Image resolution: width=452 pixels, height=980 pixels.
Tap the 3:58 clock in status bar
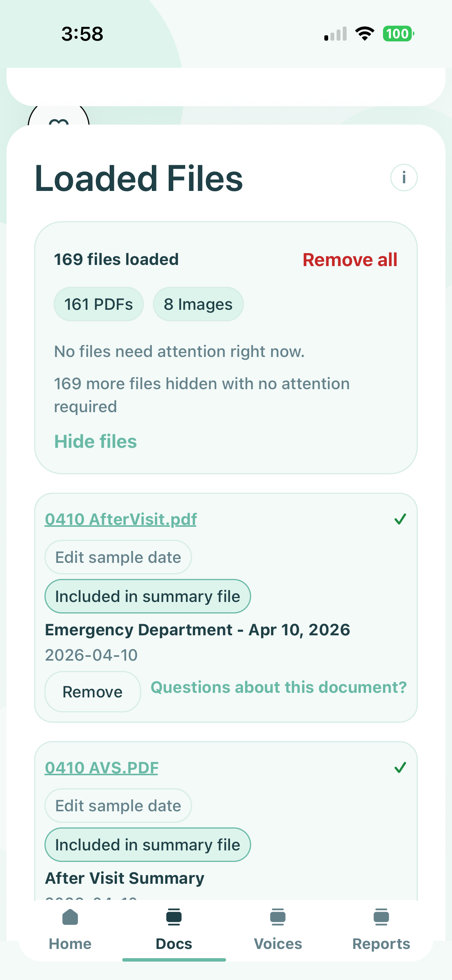click(x=82, y=34)
